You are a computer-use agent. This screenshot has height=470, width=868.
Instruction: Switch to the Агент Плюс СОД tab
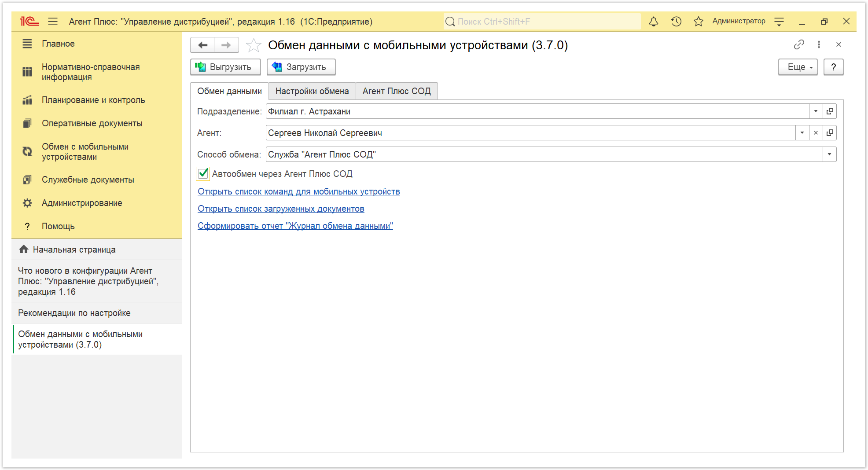click(x=397, y=91)
